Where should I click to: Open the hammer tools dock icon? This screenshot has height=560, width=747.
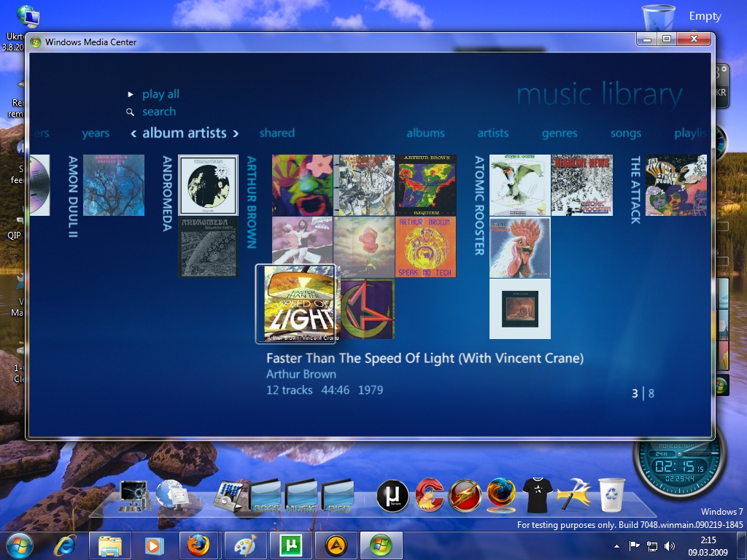click(574, 494)
